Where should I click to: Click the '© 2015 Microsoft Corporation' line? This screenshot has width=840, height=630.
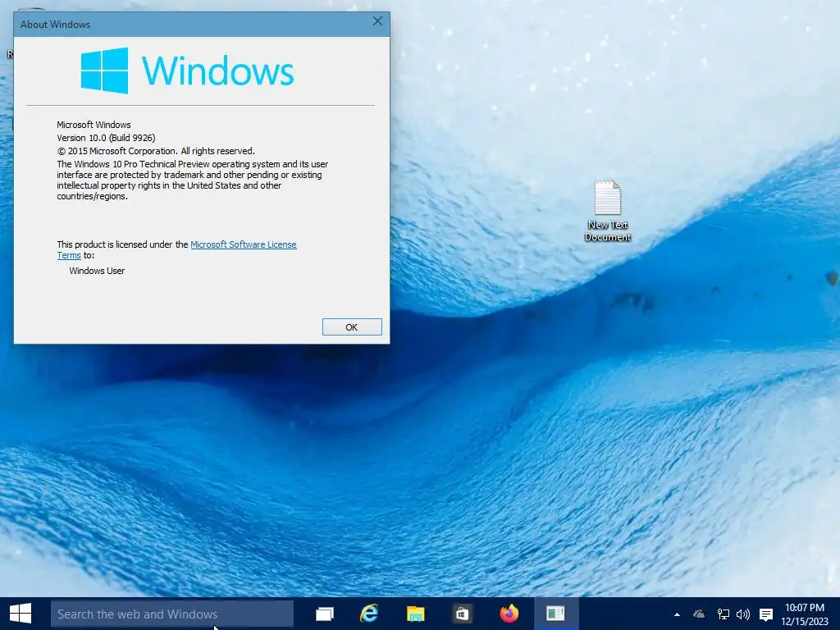[x=156, y=151]
